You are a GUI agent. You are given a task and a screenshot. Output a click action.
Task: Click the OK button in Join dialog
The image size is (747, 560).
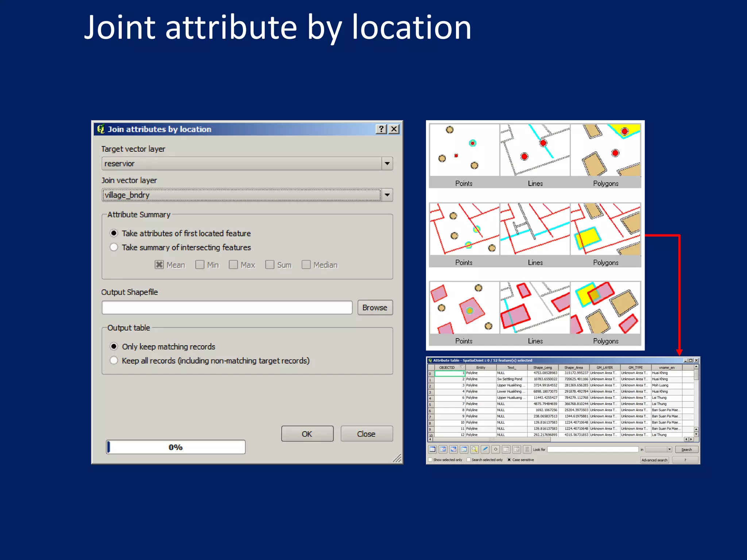(x=307, y=434)
